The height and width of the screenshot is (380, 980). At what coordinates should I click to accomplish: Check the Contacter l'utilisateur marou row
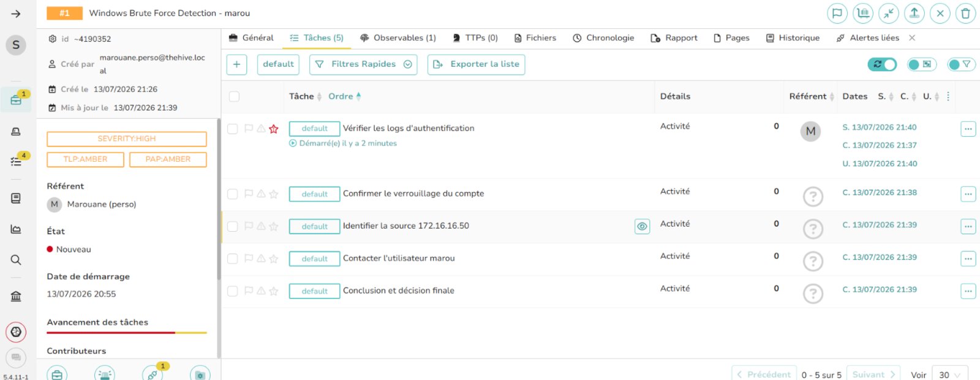tap(232, 259)
